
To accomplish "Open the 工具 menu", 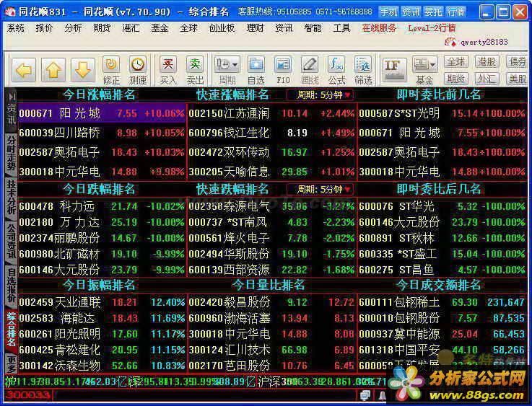I will tap(341, 28).
